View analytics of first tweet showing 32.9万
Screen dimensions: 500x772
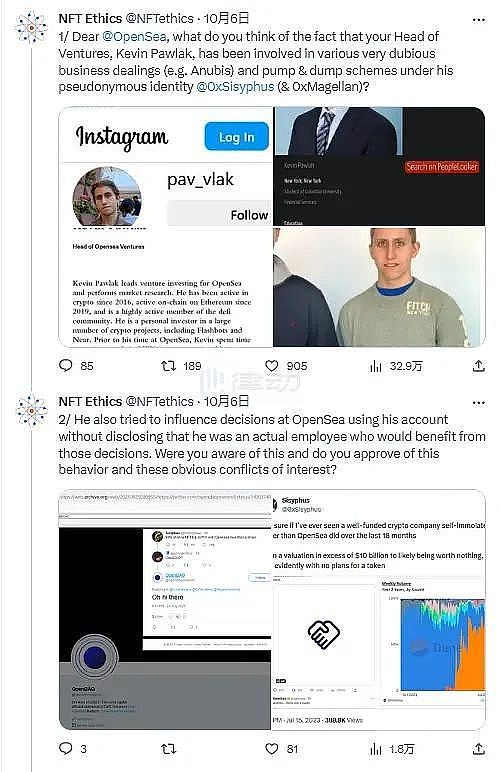click(375, 366)
